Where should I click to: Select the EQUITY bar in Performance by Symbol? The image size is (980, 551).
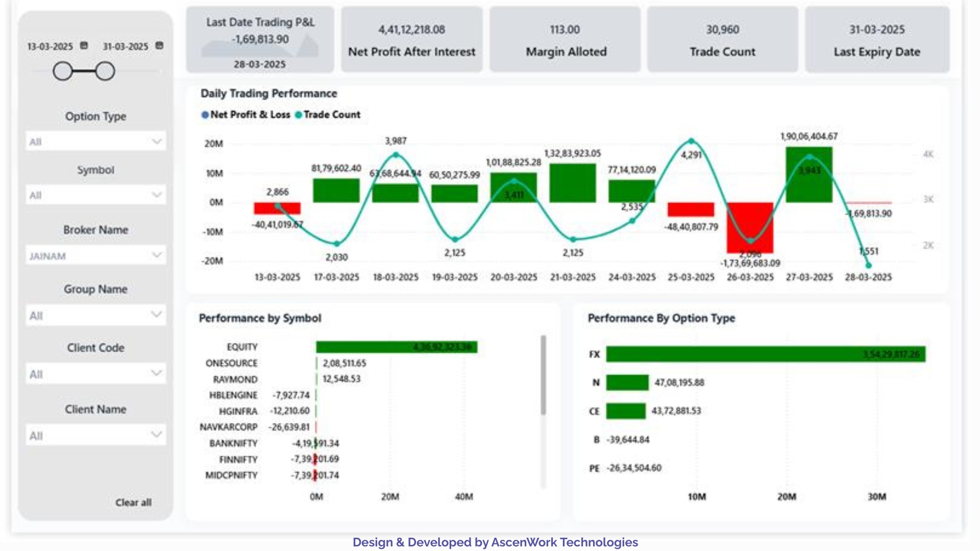397,347
